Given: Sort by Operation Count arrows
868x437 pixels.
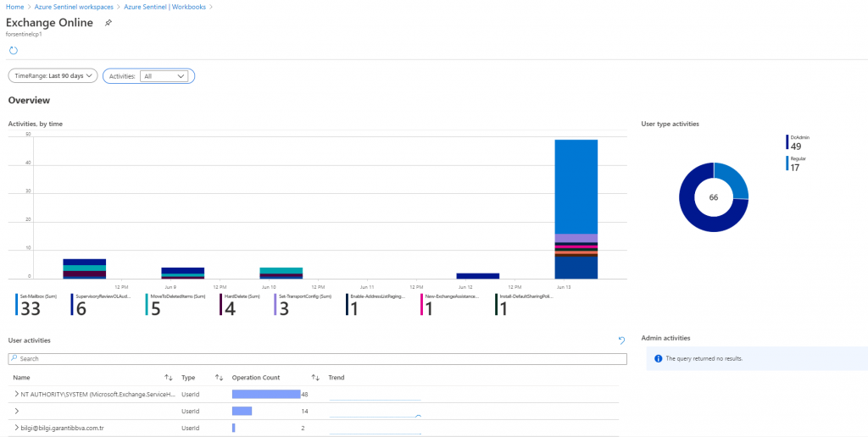Looking at the screenshot, I should (315, 377).
